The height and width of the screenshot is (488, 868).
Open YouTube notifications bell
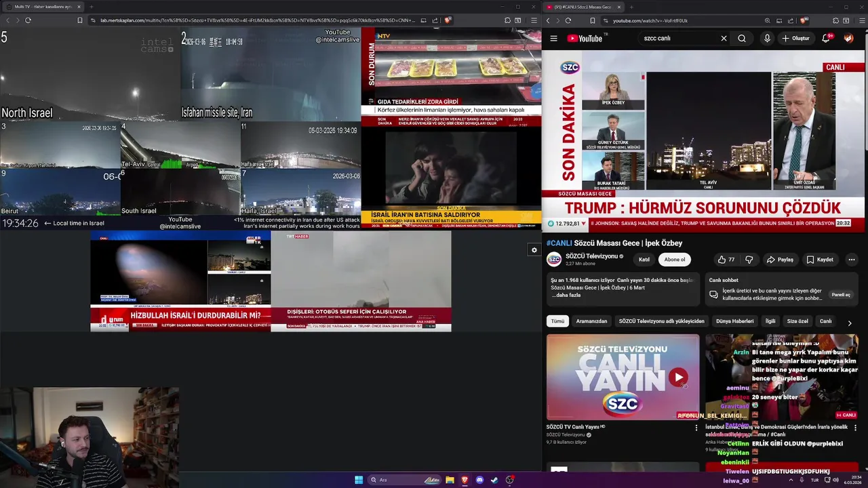click(826, 39)
